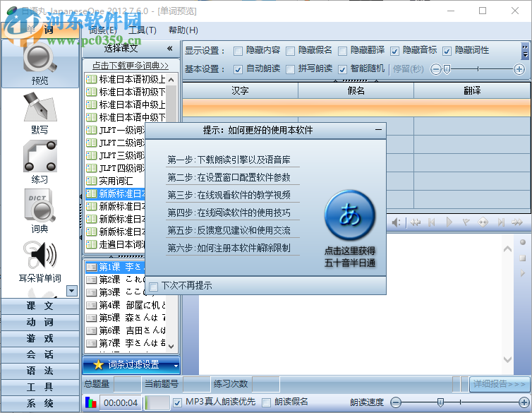Click the 汉字 column header
532x413 pixels.
pos(240,90)
